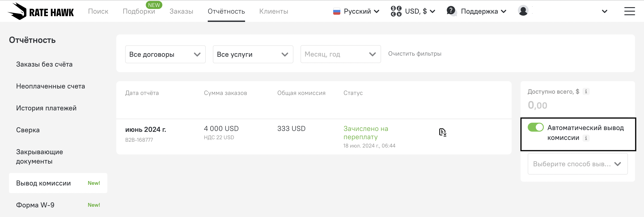Click the user profile avatar icon
This screenshot has height=217, width=644.
[523, 11]
